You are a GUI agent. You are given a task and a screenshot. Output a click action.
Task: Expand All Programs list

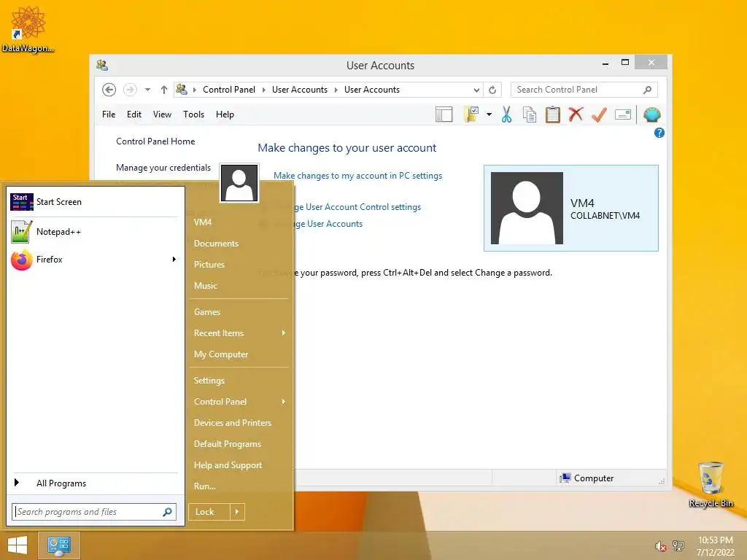click(x=94, y=483)
